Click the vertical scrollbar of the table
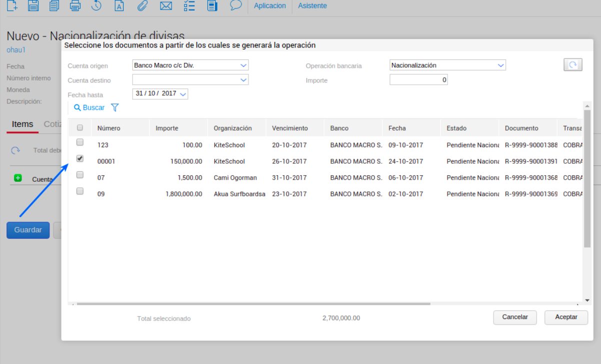This screenshot has width=601, height=364. [587, 175]
